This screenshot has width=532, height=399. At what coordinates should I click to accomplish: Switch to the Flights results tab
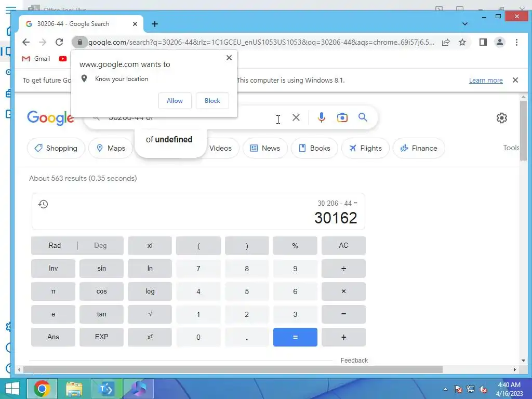point(365,148)
